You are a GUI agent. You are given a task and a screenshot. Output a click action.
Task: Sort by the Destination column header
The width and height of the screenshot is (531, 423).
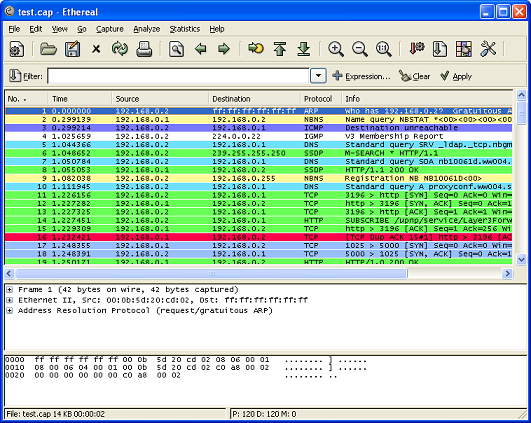254,99
